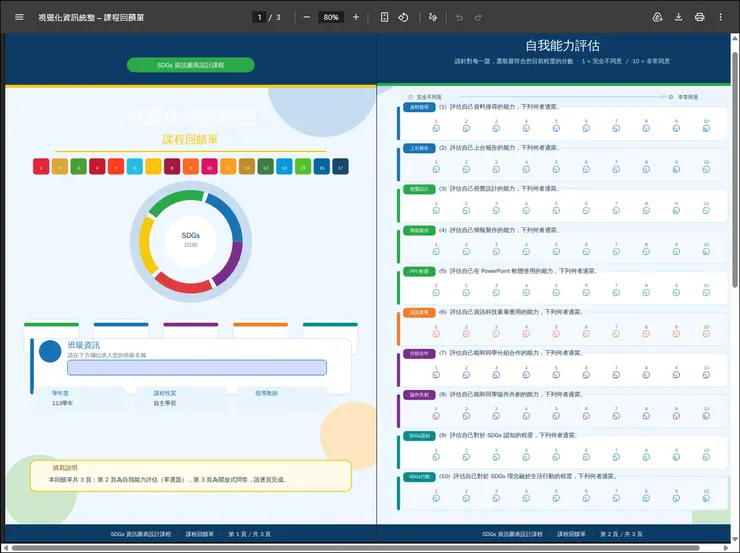740x553 pixels.
Task: Click the page number box showing 1
Action: pos(259,17)
